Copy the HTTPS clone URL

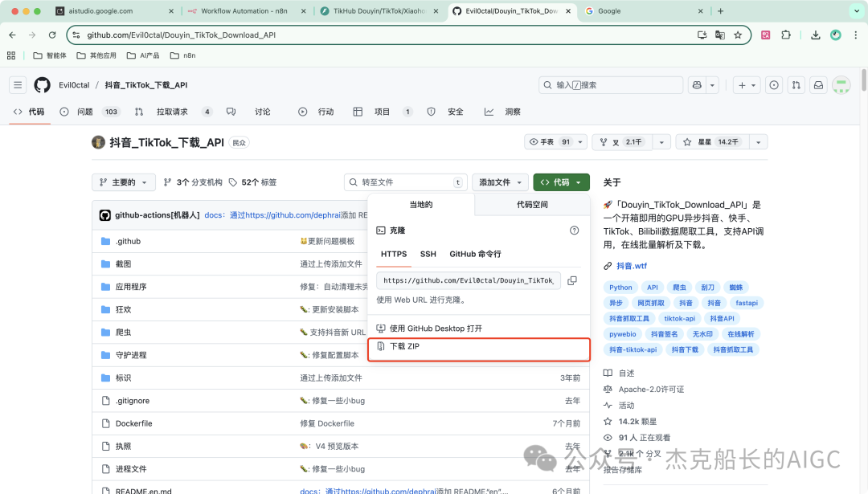[x=572, y=280]
